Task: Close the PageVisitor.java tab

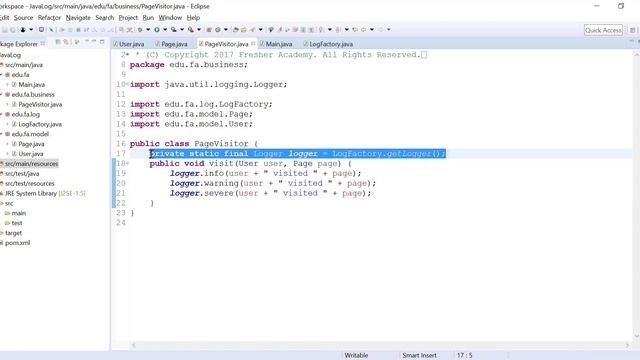Action: tap(253, 43)
